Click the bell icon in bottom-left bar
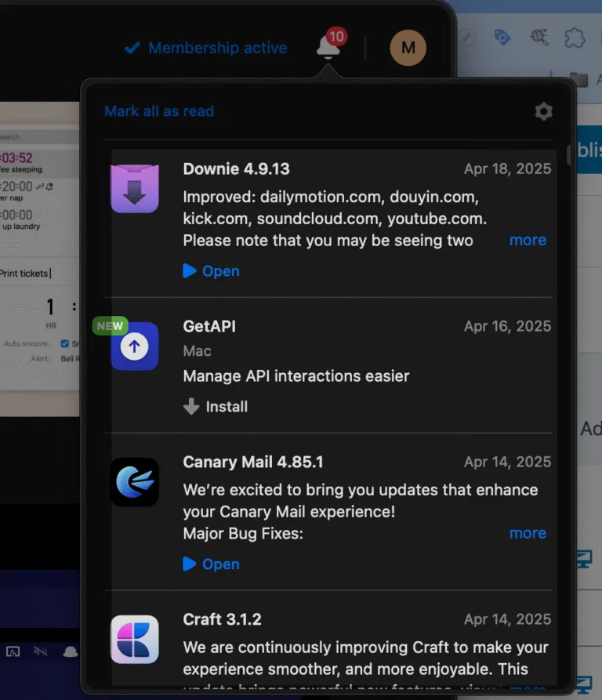 pyautogui.click(x=70, y=651)
